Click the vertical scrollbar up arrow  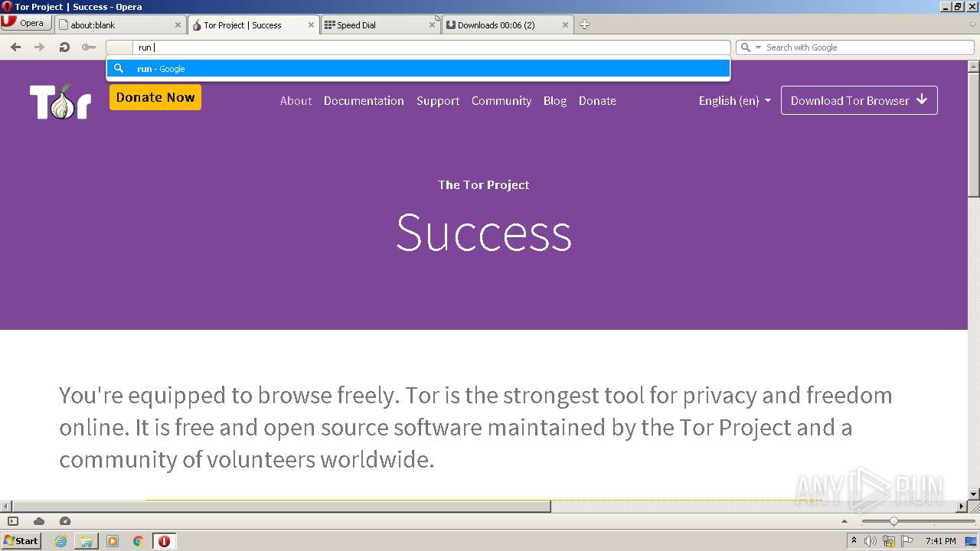click(x=974, y=66)
